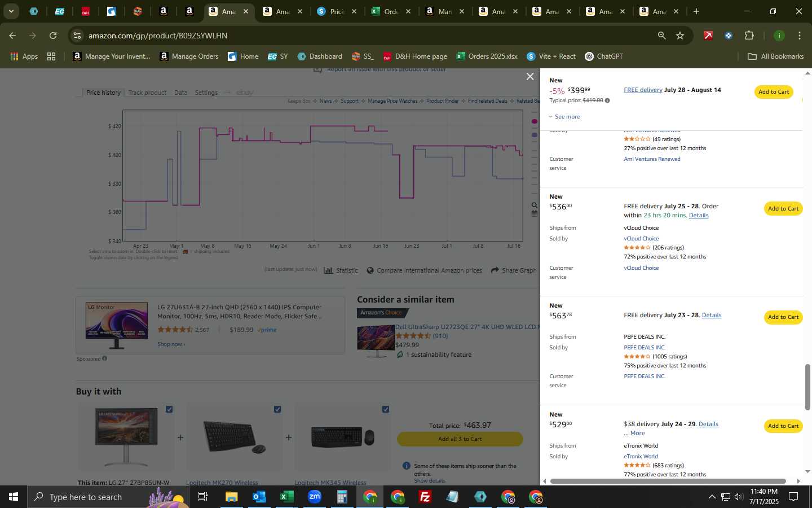Screen dimensions: 812x508
Task: Click the offers panel horizontal scrollbar
Action: click(668, 481)
